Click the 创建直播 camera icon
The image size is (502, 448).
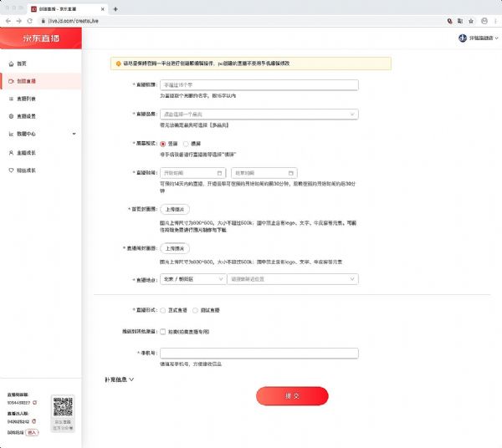(x=10, y=81)
